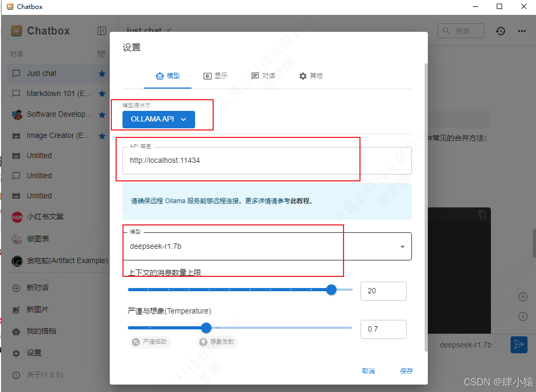536x392 pixels.
Task: Open the 小红书文案 conversation
Action: point(58,217)
